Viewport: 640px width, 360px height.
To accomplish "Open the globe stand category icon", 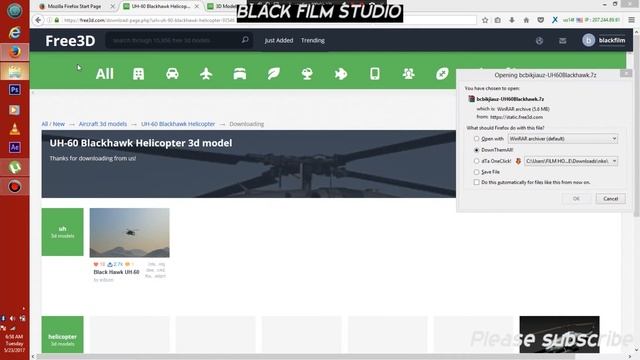I will (x=307, y=73).
